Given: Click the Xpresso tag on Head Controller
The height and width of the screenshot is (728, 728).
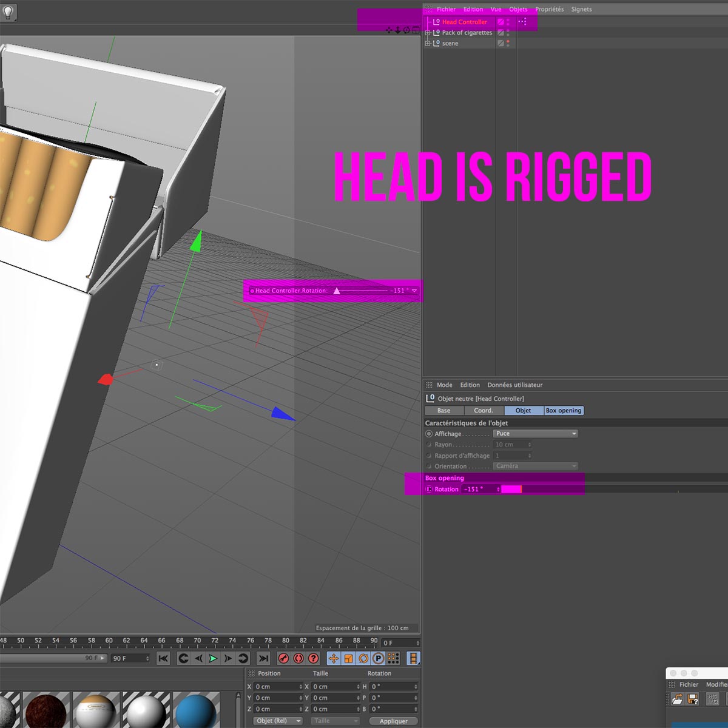Looking at the screenshot, I should click(x=522, y=22).
